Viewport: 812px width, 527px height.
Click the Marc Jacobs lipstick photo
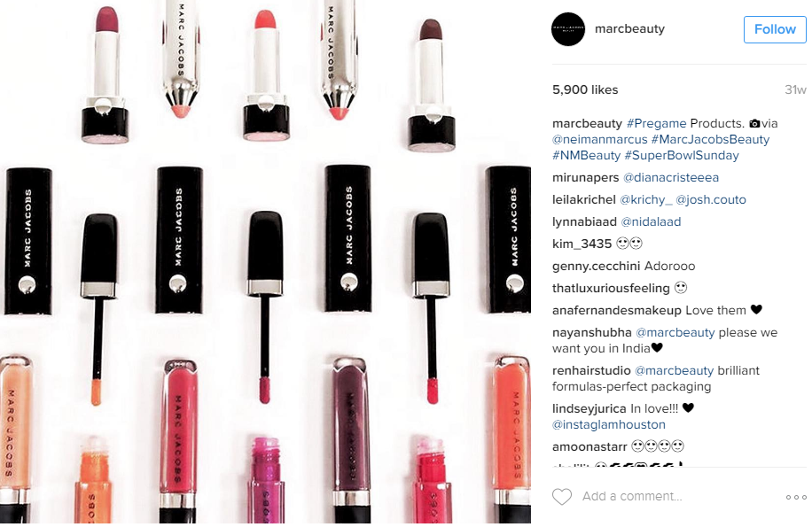(265, 261)
